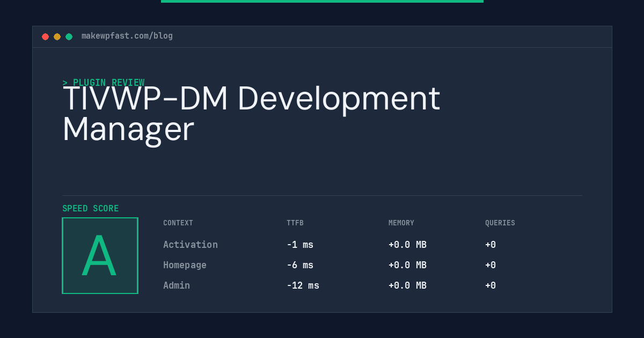Click the CONTEXT column header

pos(178,223)
